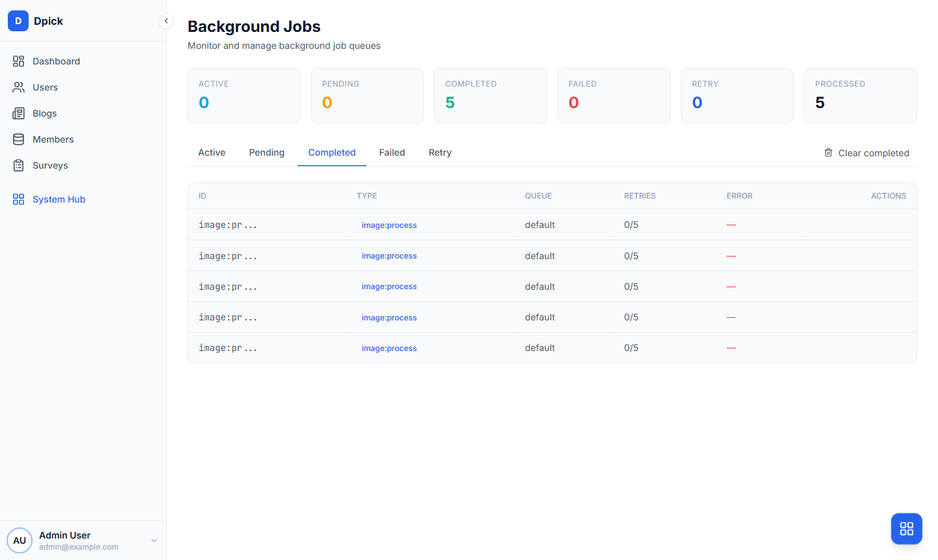Click the ID column header
The image size is (938, 560).
[203, 196]
